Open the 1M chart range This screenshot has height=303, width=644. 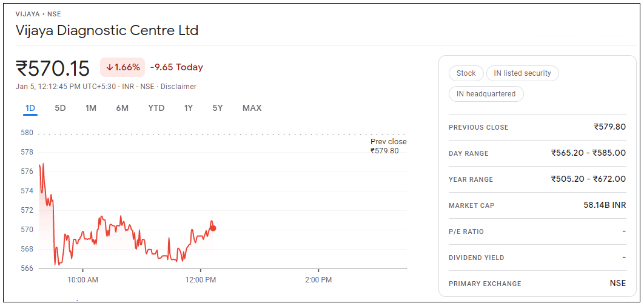pyautogui.click(x=91, y=108)
